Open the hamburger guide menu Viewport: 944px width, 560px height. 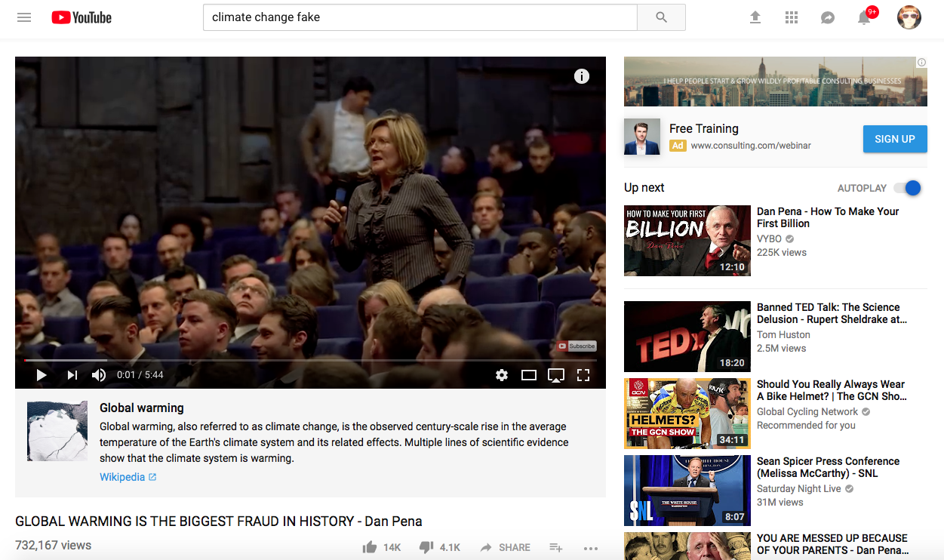click(x=24, y=17)
